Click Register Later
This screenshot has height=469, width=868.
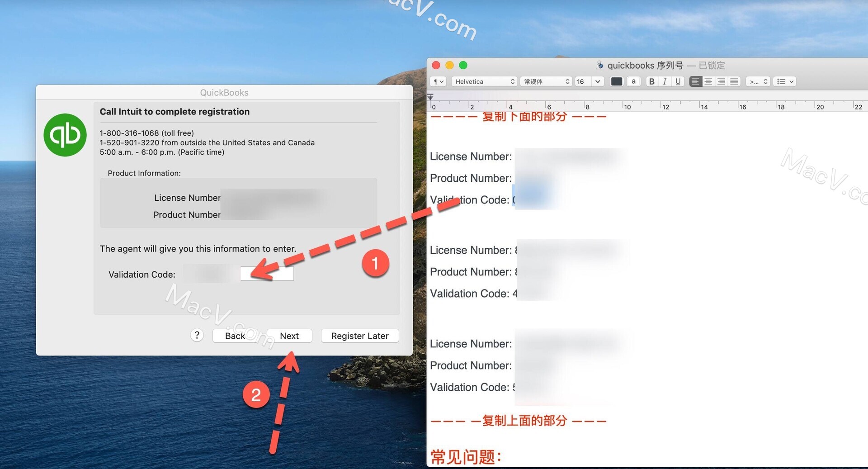pos(360,336)
